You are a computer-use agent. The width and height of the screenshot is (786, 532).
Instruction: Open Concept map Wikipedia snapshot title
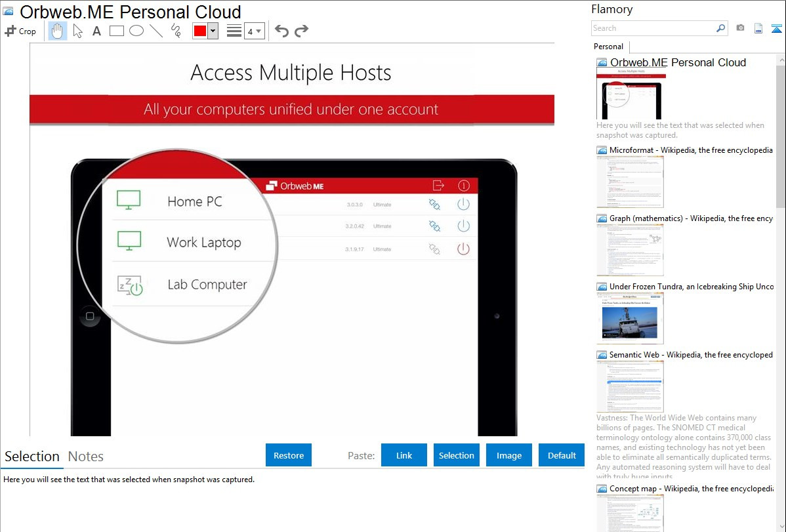691,488
